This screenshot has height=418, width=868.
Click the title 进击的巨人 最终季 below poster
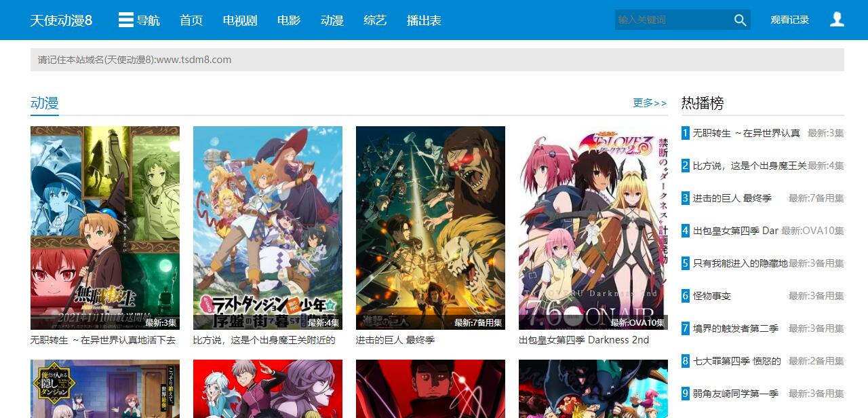pyautogui.click(x=395, y=340)
